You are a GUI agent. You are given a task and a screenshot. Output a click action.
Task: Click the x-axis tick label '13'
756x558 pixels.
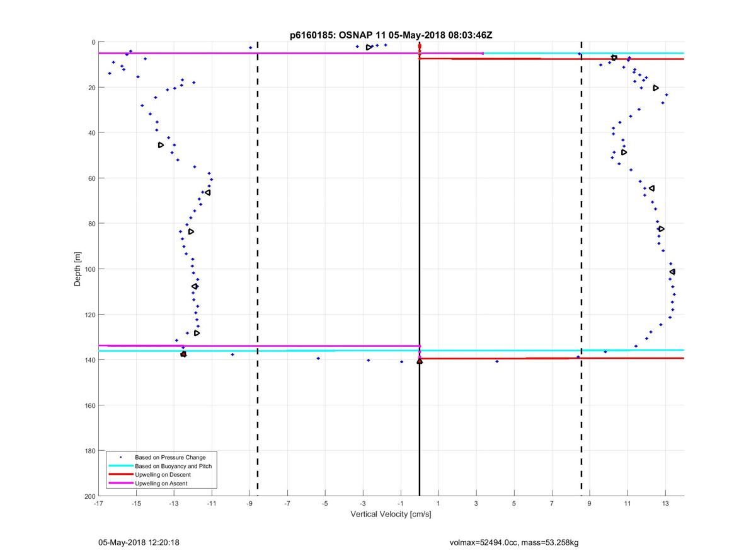pyautogui.click(x=665, y=503)
